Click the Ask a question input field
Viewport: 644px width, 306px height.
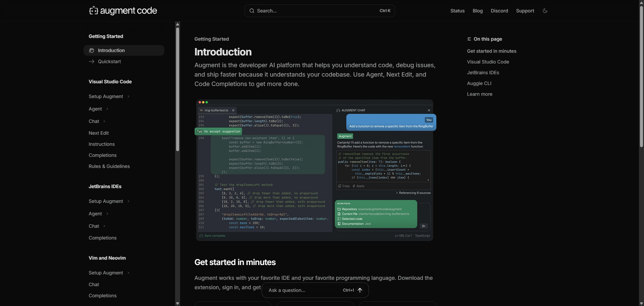(302, 290)
